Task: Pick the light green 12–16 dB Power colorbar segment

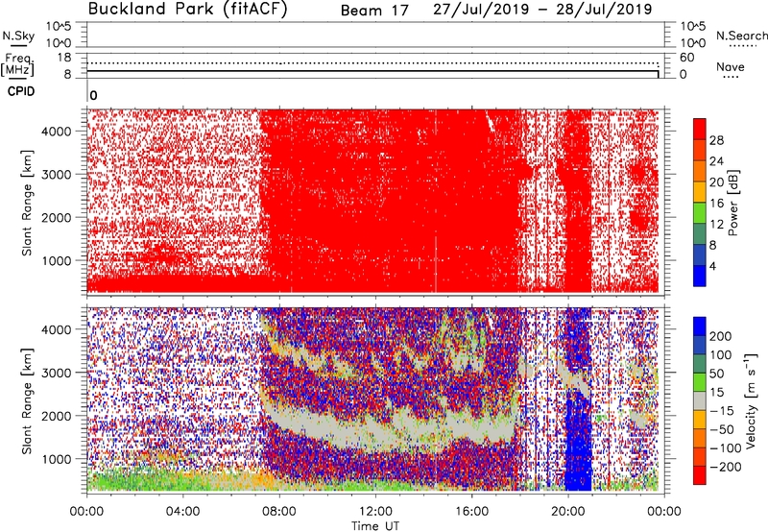Action: pos(700,213)
